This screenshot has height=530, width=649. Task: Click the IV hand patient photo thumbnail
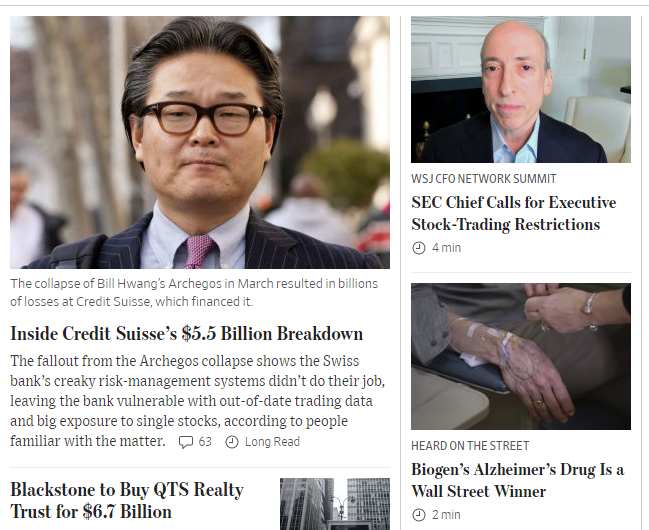521,357
